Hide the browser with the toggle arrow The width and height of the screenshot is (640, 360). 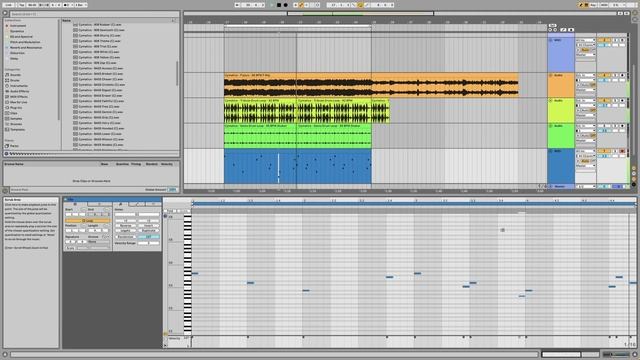[5, 13]
